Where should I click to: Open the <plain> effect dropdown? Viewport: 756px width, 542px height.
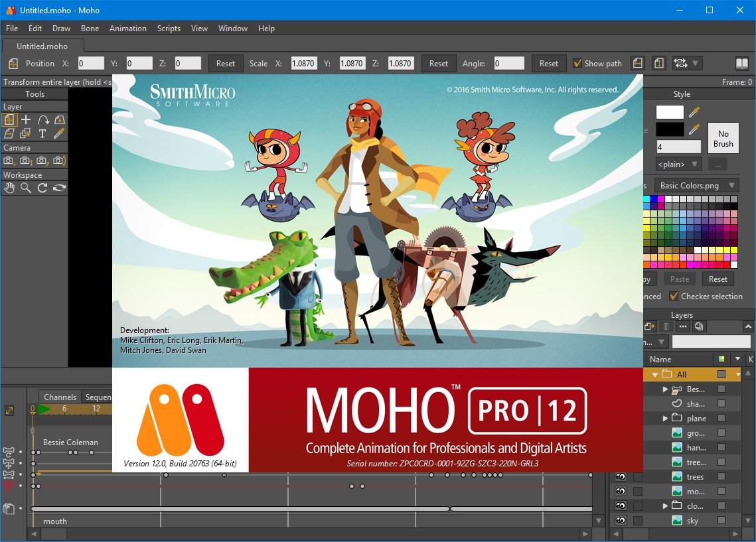[x=678, y=165]
